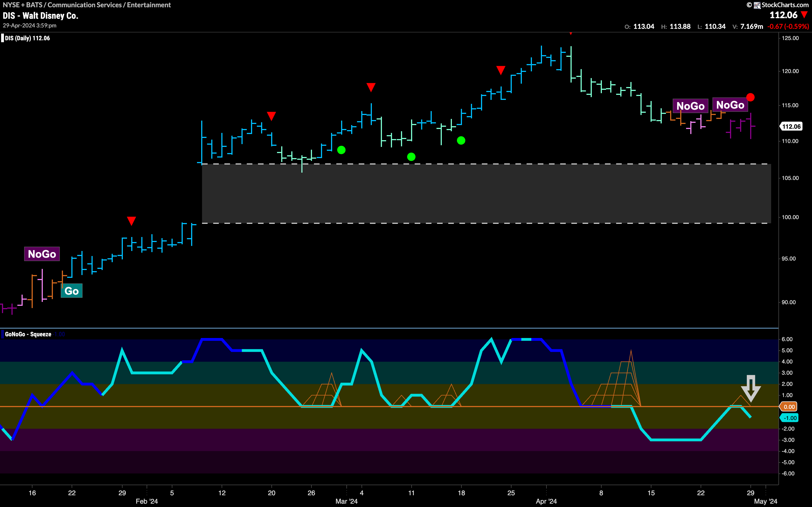Image resolution: width=812 pixels, height=507 pixels.
Task: Click the red triangle marker above Mar 4 high
Action: 371,88
